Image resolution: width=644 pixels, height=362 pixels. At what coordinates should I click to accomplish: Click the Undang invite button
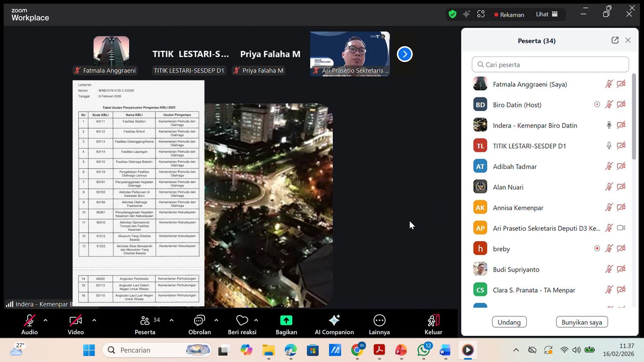tap(509, 322)
